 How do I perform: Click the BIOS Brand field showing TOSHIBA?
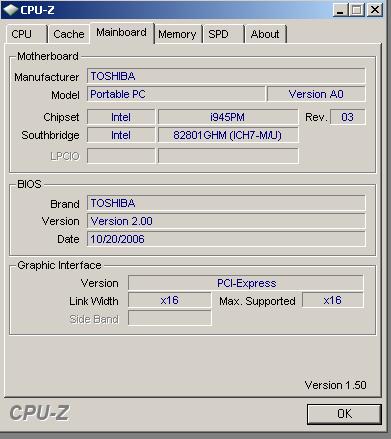tap(226, 203)
